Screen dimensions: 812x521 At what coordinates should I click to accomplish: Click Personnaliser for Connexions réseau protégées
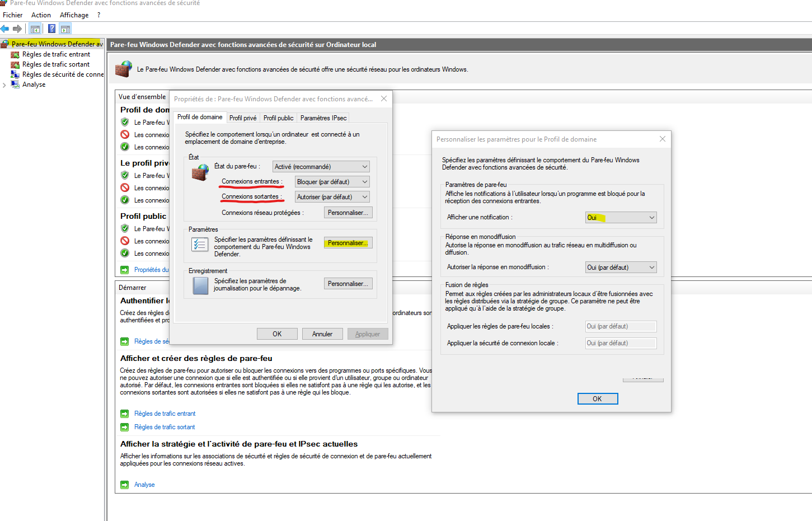coord(348,213)
